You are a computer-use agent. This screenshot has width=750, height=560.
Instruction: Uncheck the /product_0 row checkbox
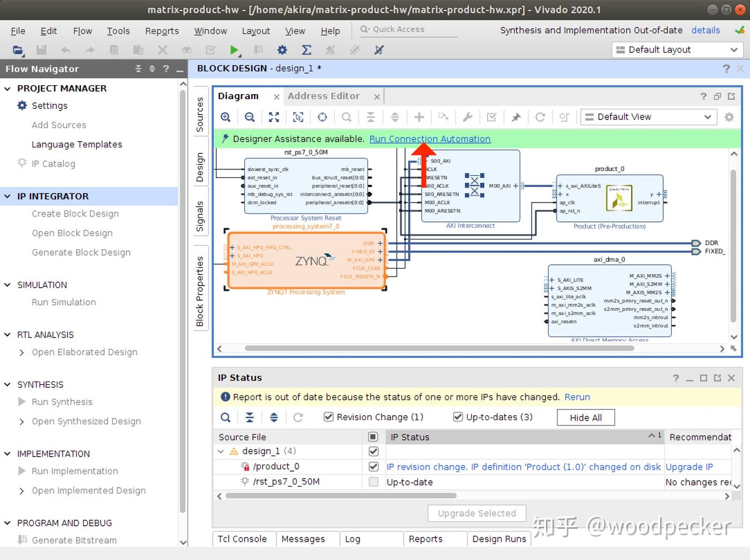[x=373, y=467]
